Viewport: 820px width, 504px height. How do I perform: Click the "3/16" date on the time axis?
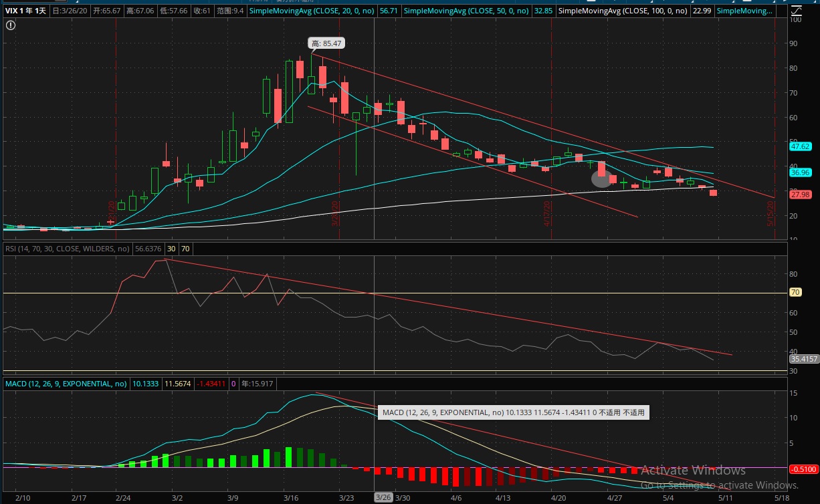tap(290, 498)
